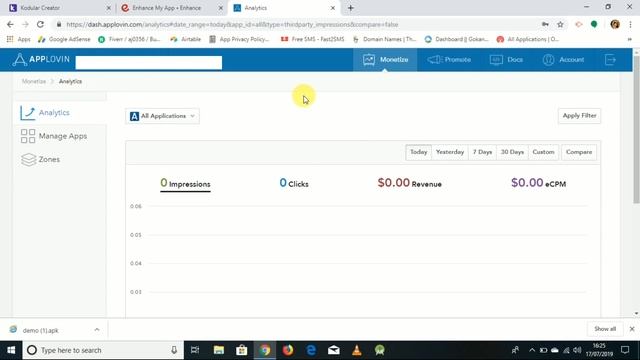Open the App Privacy Policy bookmark
The height and width of the screenshot is (360, 640).
239,39
